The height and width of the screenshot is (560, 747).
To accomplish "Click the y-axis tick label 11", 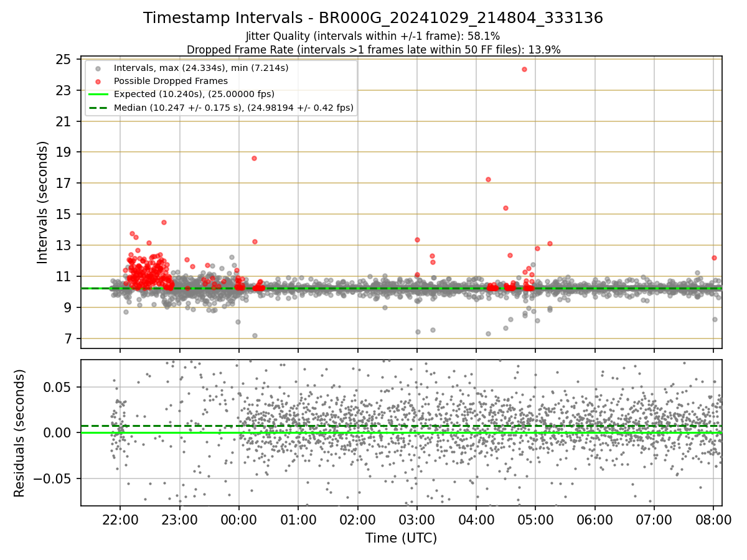I will [x=62, y=277].
